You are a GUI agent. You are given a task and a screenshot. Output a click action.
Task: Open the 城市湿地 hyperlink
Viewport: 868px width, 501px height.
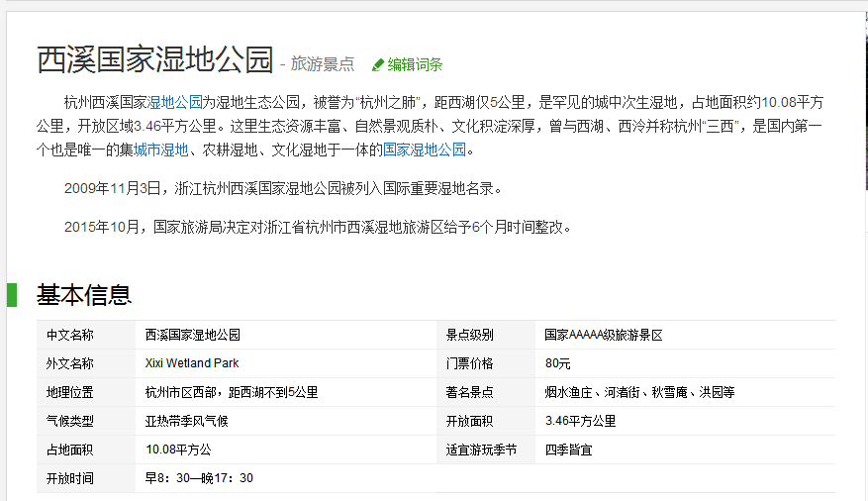pos(161,150)
